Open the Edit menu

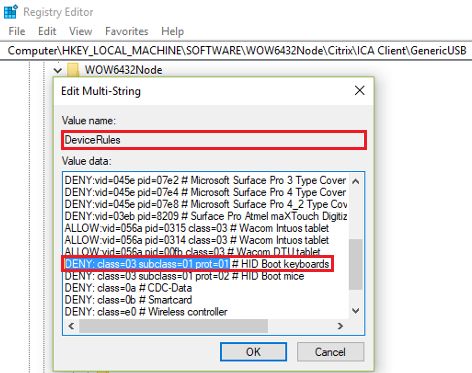pos(47,31)
